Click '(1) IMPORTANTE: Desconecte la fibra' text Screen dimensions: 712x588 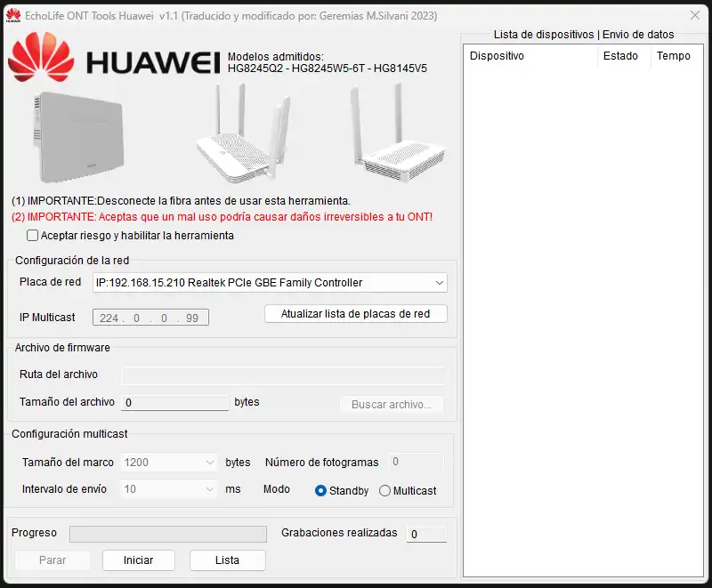point(181,201)
